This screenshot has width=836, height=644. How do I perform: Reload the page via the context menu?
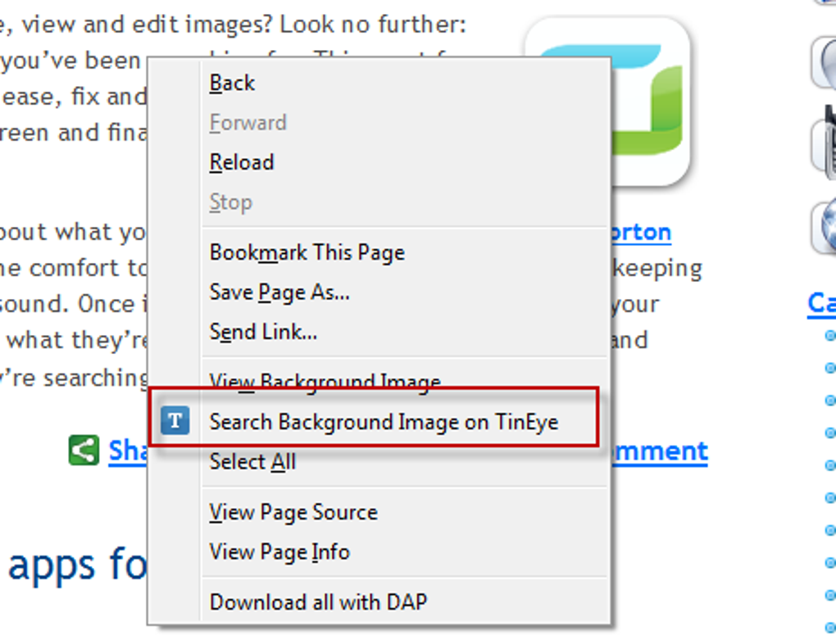(241, 162)
